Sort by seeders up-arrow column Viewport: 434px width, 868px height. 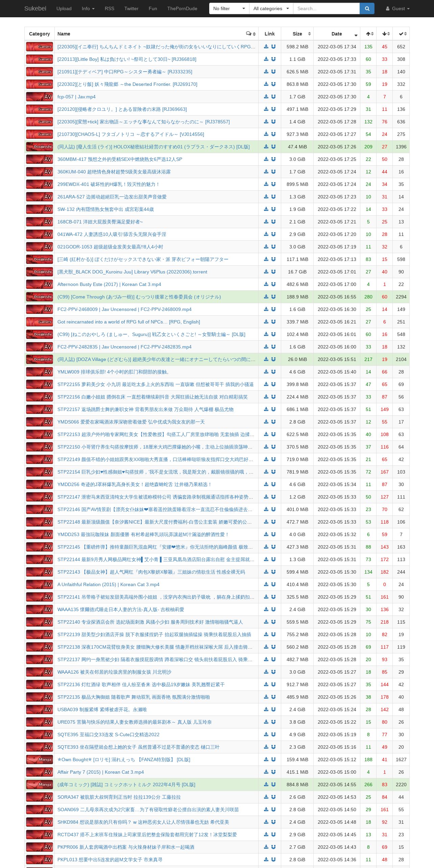[x=368, y=34]
